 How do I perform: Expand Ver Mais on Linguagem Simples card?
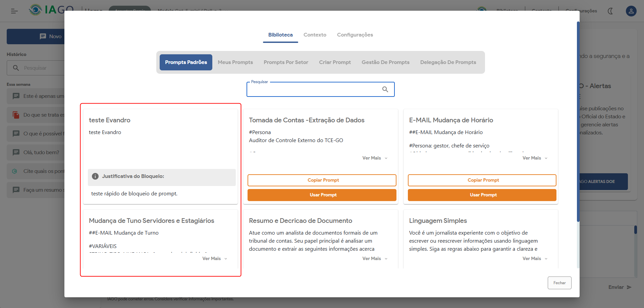pos(535,259)
